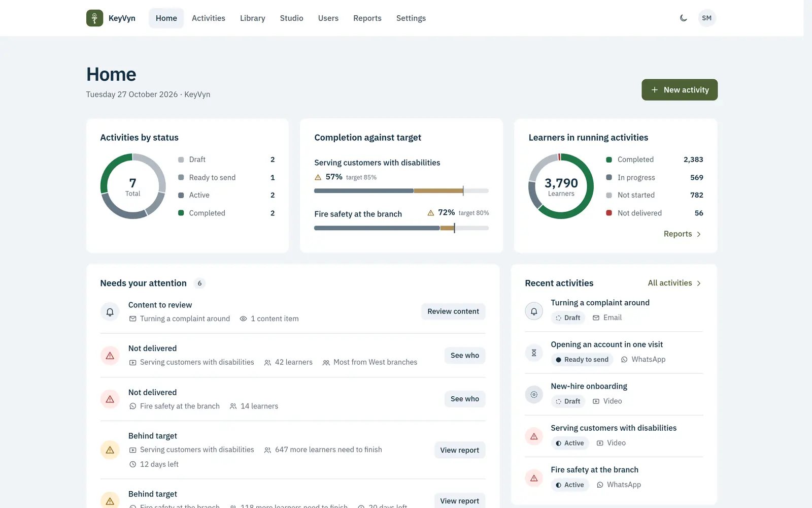Open Opening an account in one visit
This screenshot has width=812, height=508.
pyautogui.click(x=607, y=344)
